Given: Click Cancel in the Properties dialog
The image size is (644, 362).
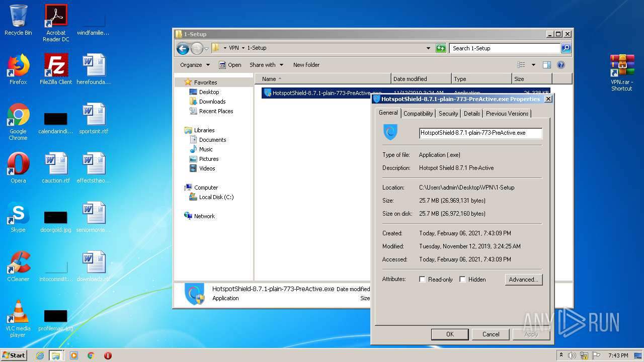Looking at the screenshot, I should pos(491,334).
